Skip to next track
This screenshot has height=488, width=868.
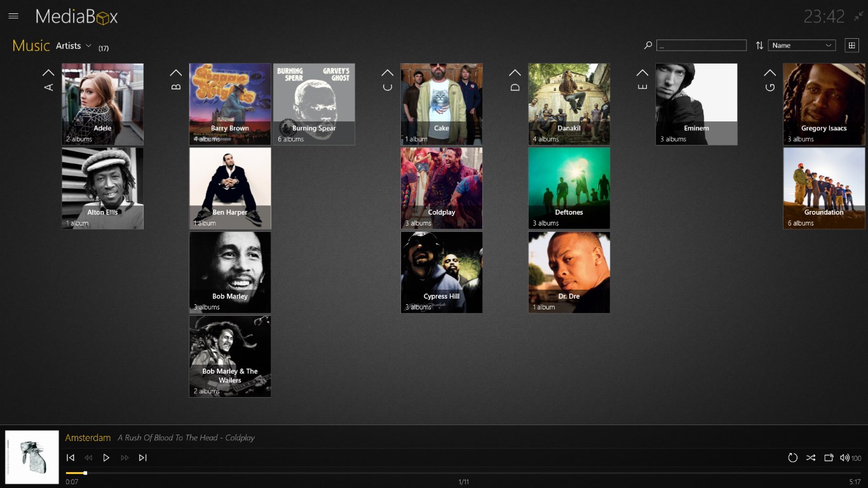(x=142, y=457)
